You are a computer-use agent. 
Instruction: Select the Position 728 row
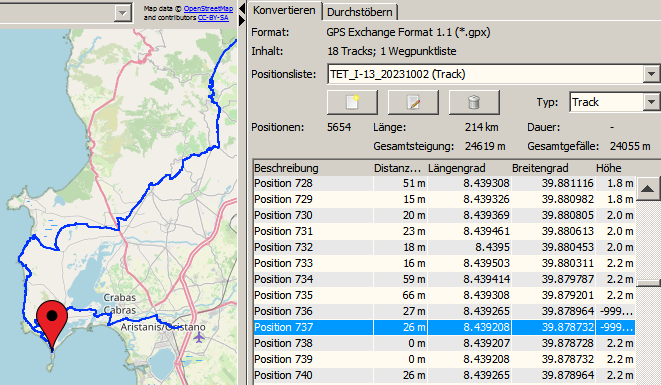click(x=444, y=183)
